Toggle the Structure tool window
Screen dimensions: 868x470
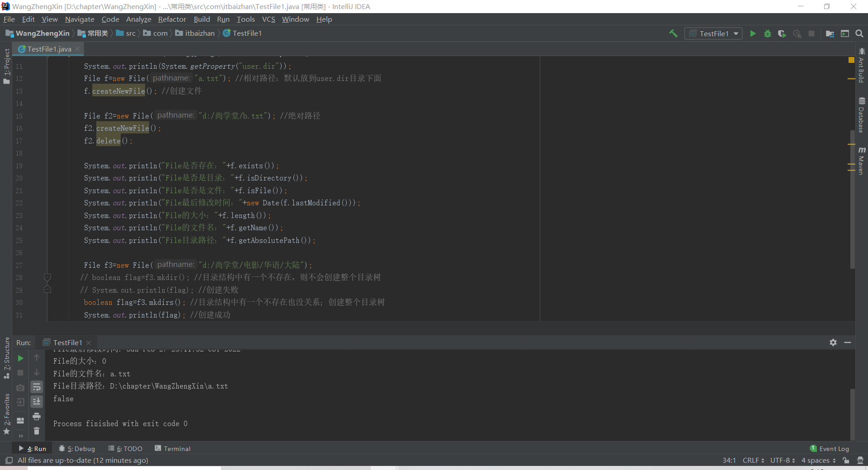6,358
